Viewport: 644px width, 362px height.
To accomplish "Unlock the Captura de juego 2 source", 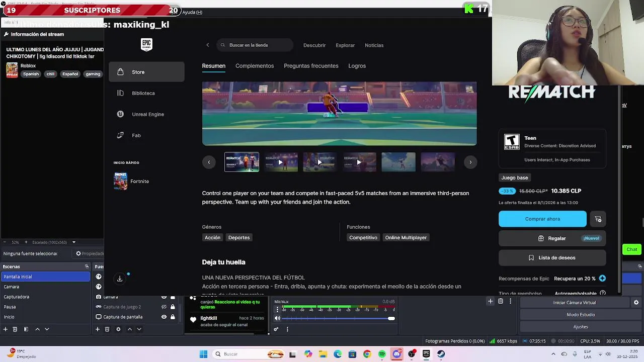I will [173, 307].
